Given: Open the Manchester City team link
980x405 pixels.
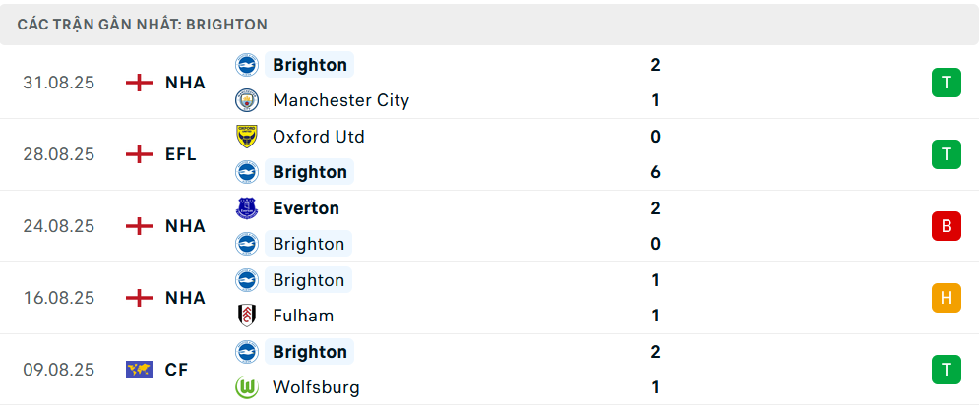Looking at the screenshot, I should pos(340,100).
